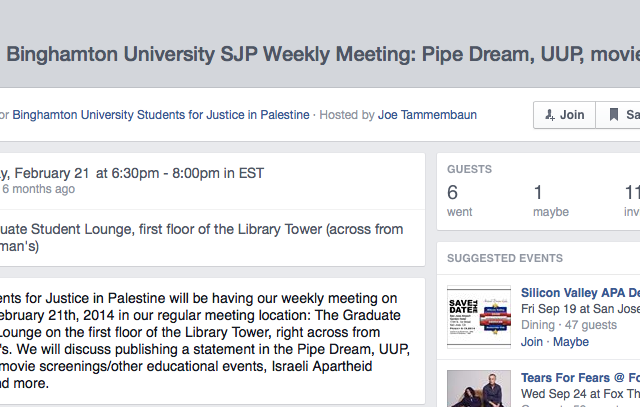Click the Graduate Student Lounge location text
Image resolution: width=640 pixels, height=407 pixels.
tap(202, 238)
